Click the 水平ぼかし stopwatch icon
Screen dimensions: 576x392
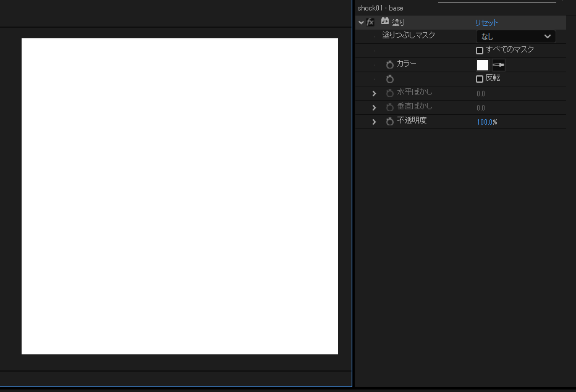[x=390, y=93]
